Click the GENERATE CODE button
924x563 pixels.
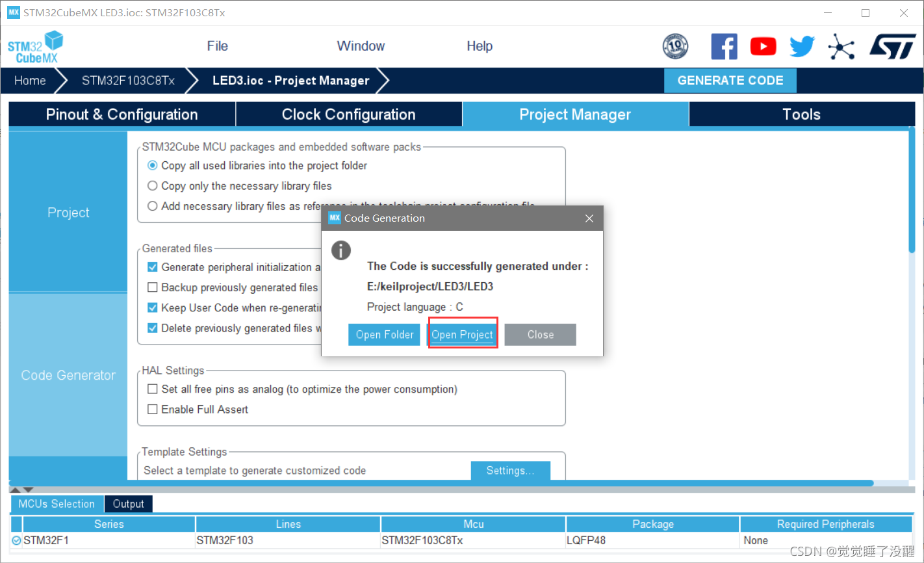coord(730,81)
